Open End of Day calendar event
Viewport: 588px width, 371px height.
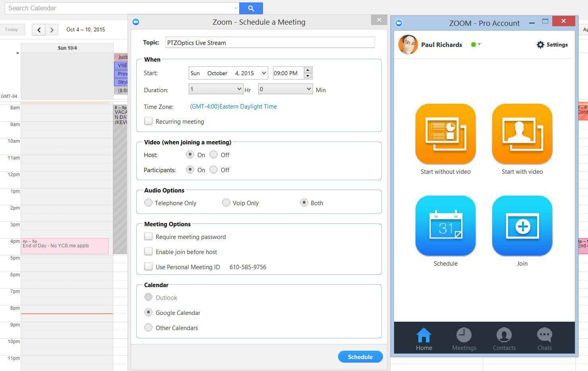pos(65,246)
